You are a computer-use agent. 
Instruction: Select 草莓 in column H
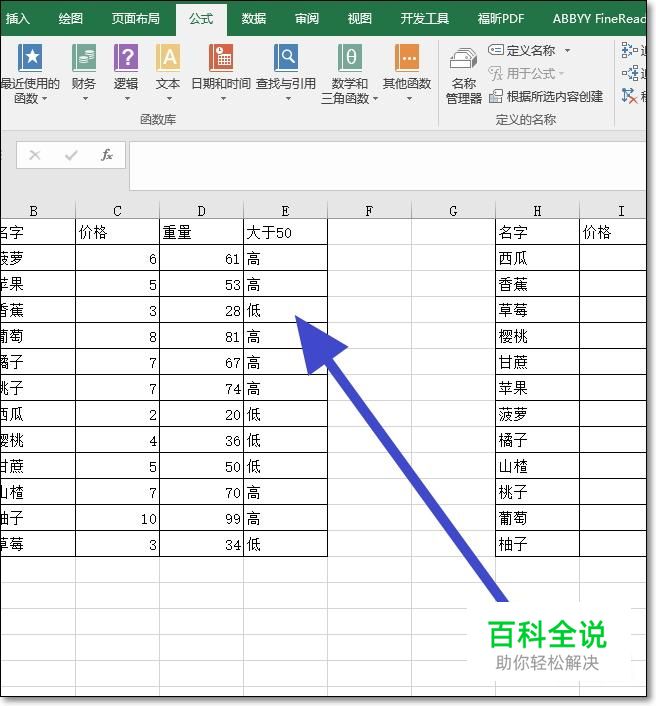pos(537,310)
